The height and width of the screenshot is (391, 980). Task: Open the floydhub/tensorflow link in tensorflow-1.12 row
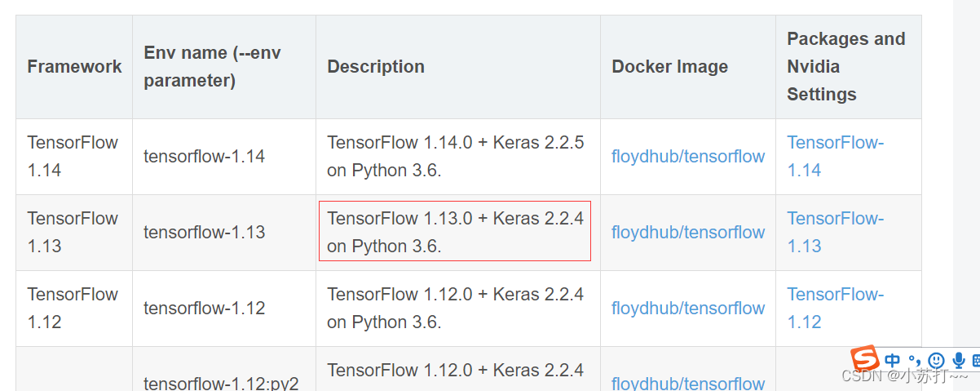point(688,308)
